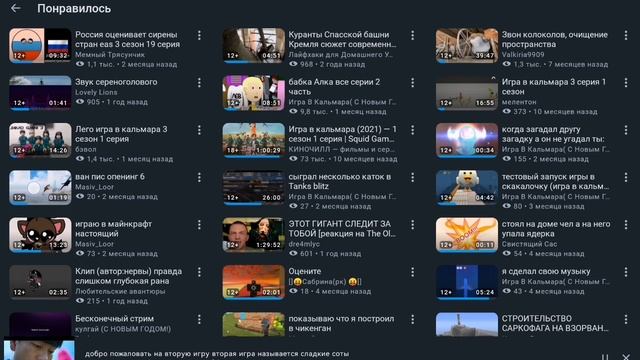Open video title 'я сделал свою музыку'
Viewport: 640px width, 360px height.
point(546,271)
